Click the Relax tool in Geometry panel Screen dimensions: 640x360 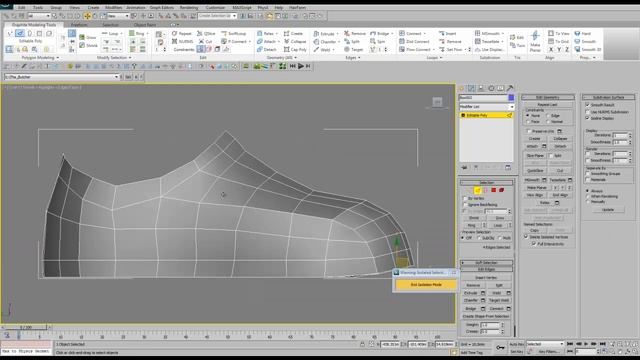pos(266,33)
